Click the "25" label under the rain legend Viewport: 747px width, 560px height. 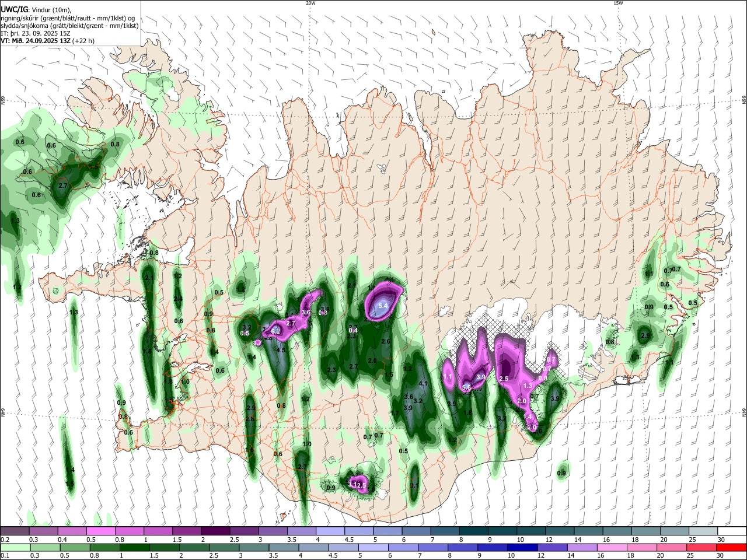click(692, 555)
